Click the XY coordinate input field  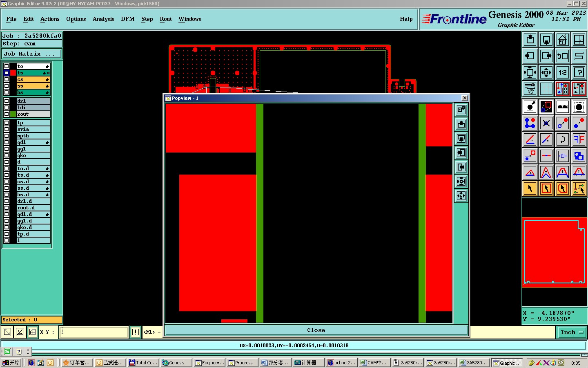click(94, 332)
